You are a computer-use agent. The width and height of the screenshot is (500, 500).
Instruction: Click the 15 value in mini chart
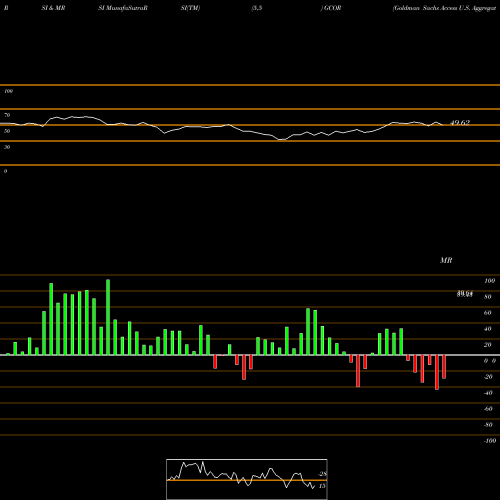(322, 486)
